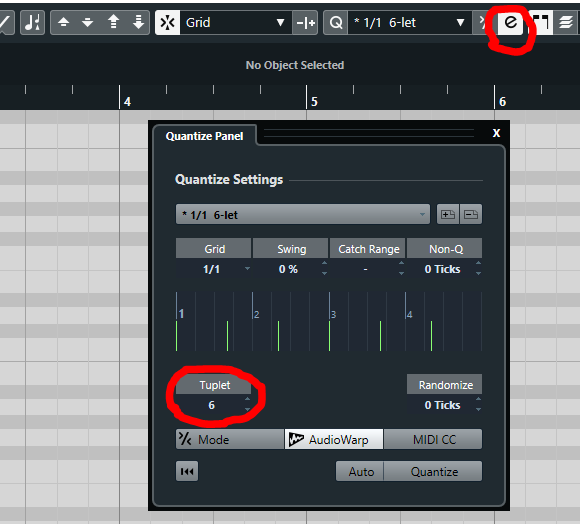Click the quantize Mode button
The width and height of the screenshot is (580, 524).
[230, 439]
